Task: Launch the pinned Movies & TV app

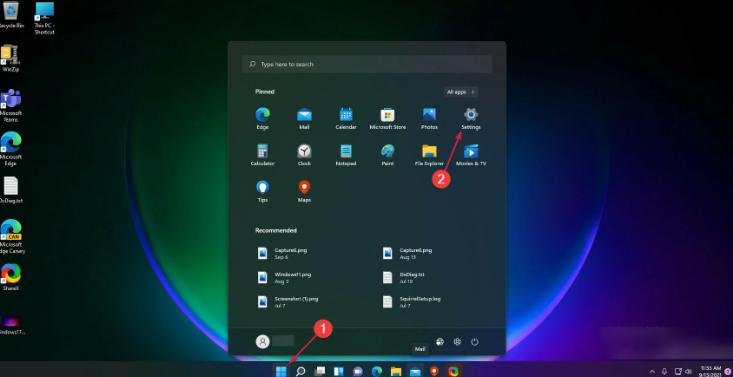Action: (x=471, y=155)
